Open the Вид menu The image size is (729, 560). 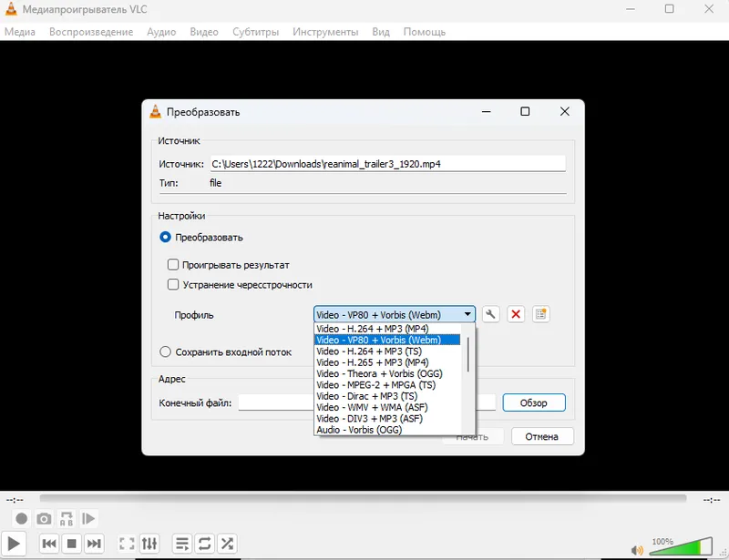[x=381, y=32]
